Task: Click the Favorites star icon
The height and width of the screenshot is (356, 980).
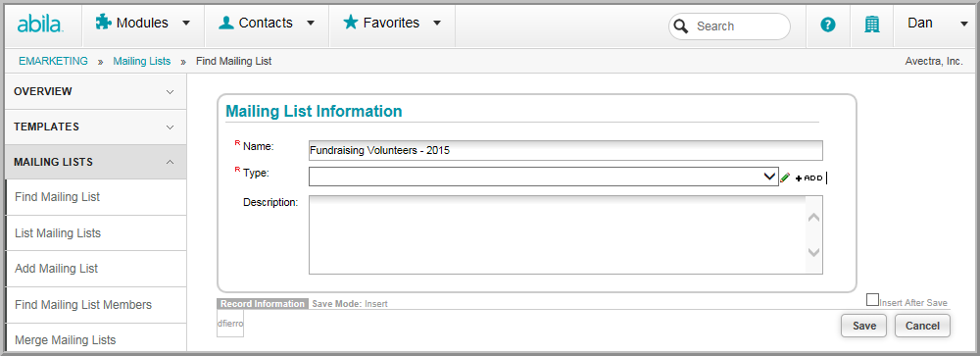Action: [x=351, y=23]
